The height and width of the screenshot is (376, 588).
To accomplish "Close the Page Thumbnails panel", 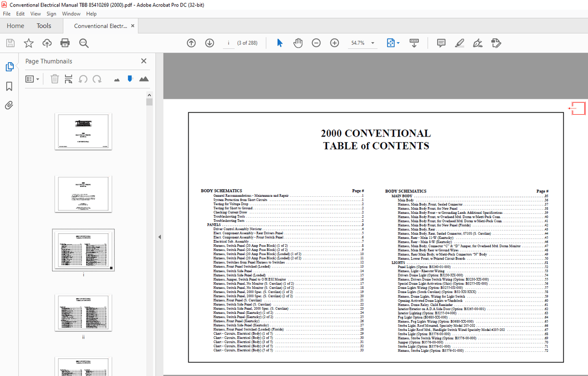I will [144, 61].
